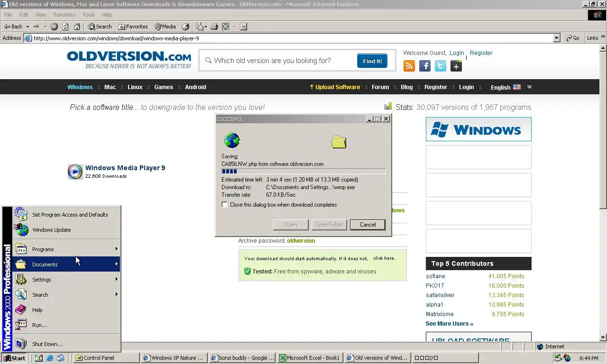Open the Tools menu

coord(89,15)
